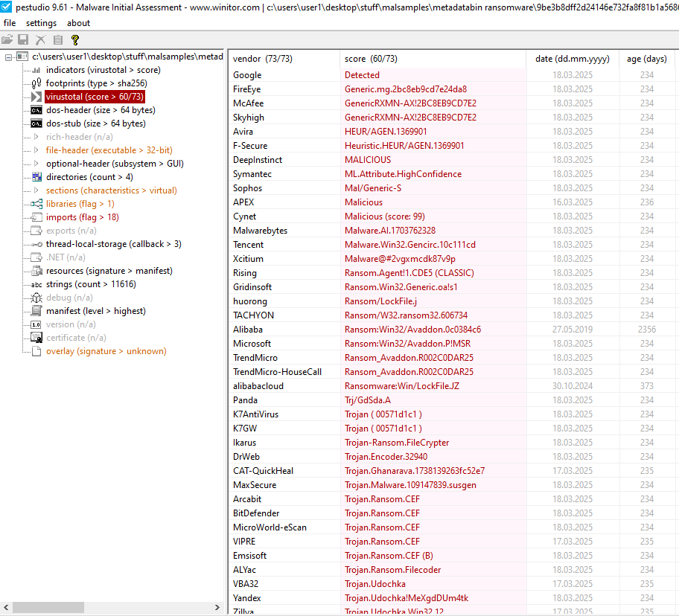The height and width of the screenshot is (616, 679).
Task: Click the open file toolbar icon
Action: (x=7, y=39)
